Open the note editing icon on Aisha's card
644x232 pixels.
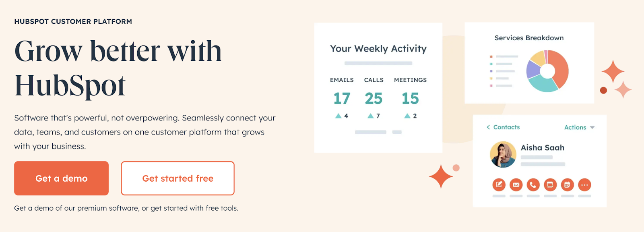click(x=499, y=185)
